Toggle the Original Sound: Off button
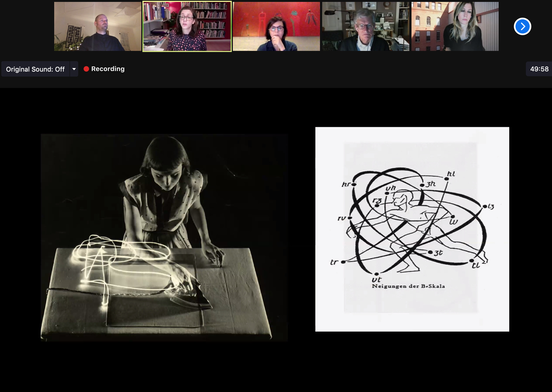Image resolution: width=552 pixels, height=392 pixels. coord(35,69)
